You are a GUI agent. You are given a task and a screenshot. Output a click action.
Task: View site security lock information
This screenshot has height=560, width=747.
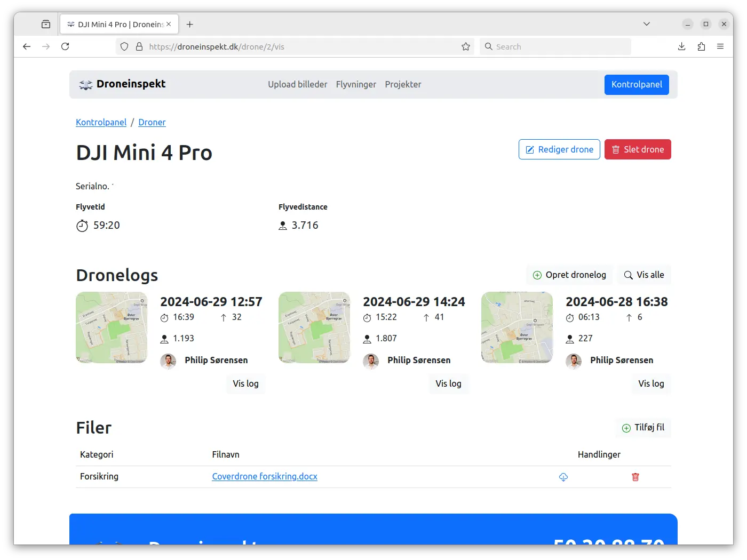click(x=139, y=46)
